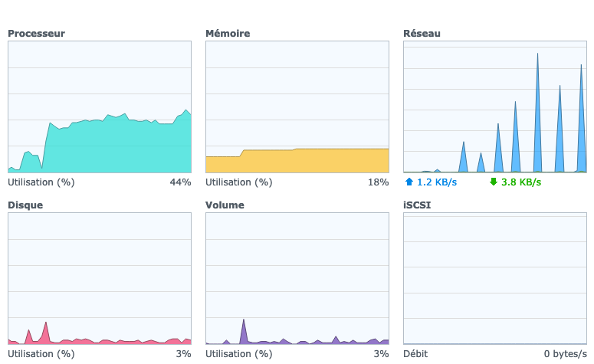
Task: Open the pink Disque utilisation graph
Action: point(100,278)
